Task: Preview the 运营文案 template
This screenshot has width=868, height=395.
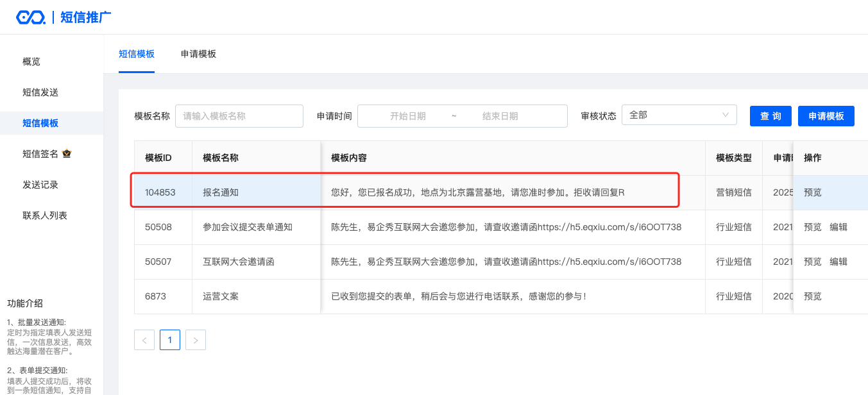Action: (812, 296)
